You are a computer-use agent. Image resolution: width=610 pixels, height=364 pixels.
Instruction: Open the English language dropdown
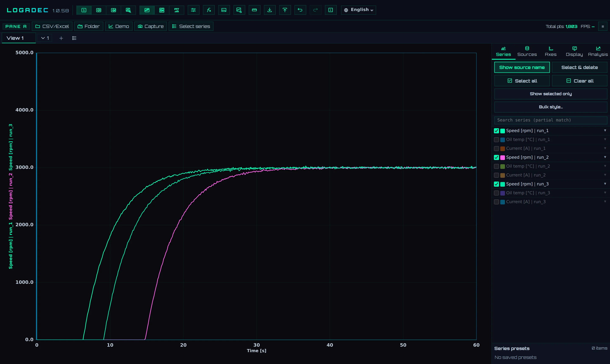click(x=358, y=10)
